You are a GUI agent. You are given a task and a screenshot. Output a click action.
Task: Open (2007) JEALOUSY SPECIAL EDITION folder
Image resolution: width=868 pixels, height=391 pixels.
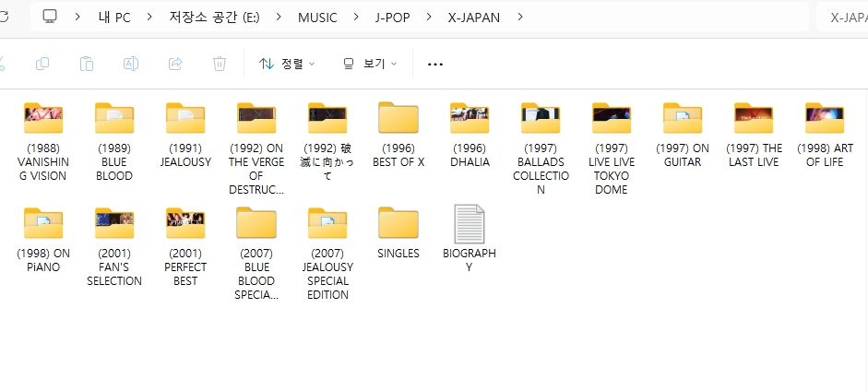click(x=327, y=254)
